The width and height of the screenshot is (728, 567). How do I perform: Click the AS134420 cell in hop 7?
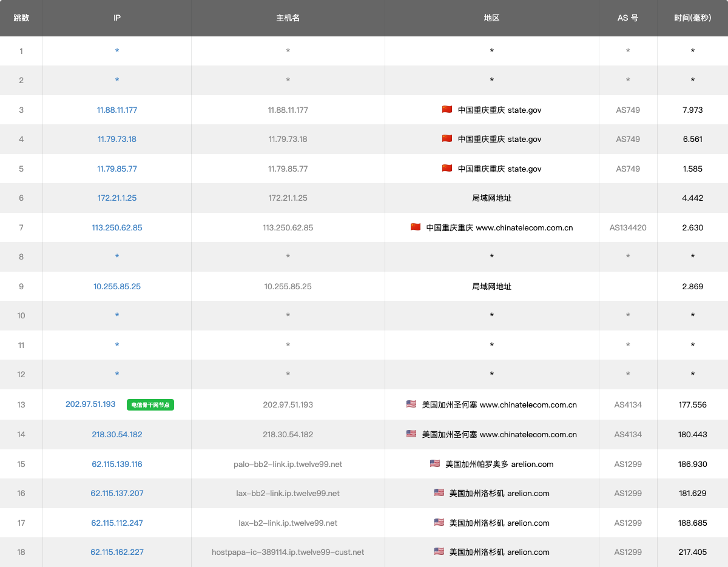point(628,228)
